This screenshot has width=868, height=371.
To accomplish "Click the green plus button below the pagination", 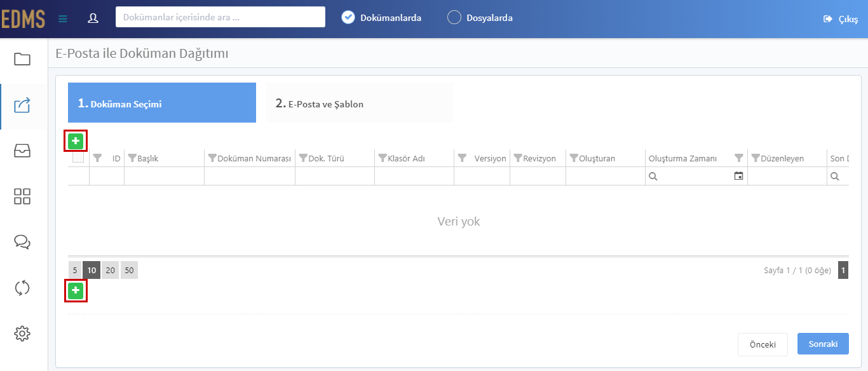I will [x=76, y=291].
